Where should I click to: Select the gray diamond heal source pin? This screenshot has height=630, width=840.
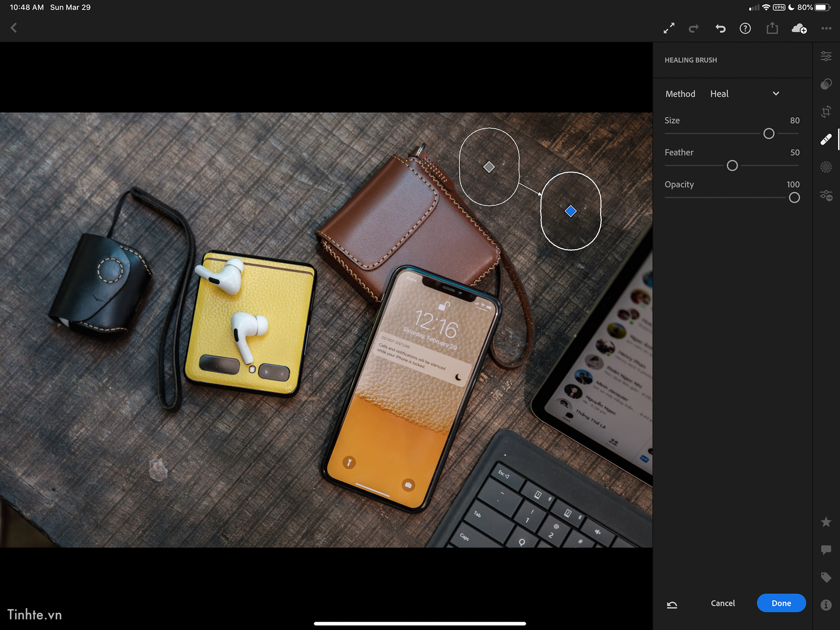coord(489,167)
